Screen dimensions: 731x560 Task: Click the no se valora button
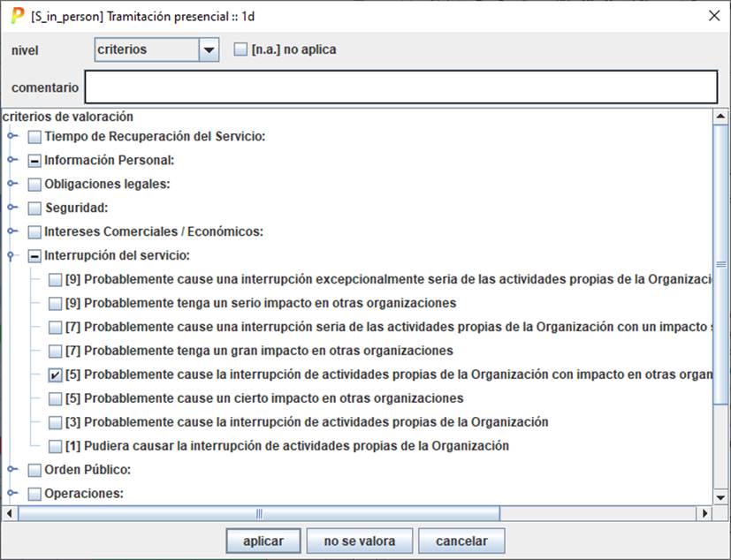[359, 541]
